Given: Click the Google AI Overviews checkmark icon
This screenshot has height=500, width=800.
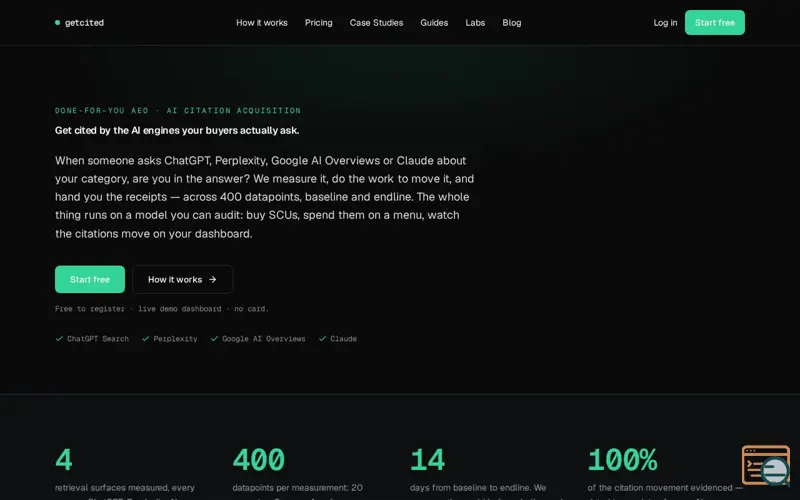Looking at the screenshot, I should point(214,338).
